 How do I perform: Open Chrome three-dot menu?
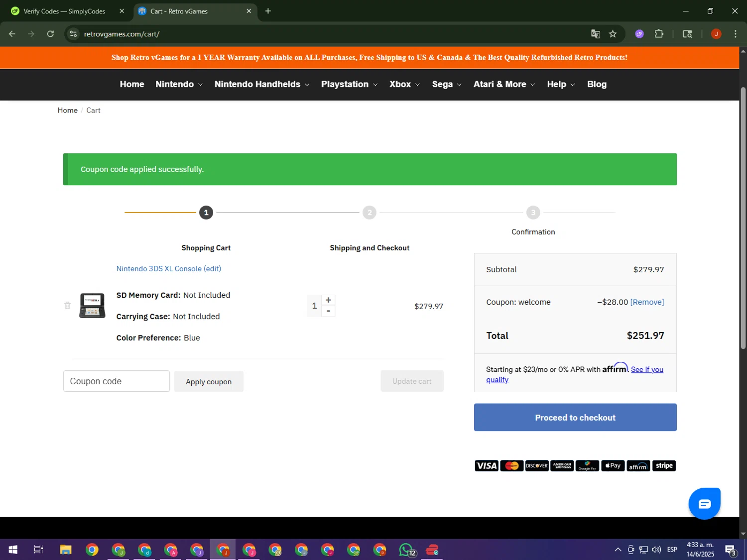736,34
